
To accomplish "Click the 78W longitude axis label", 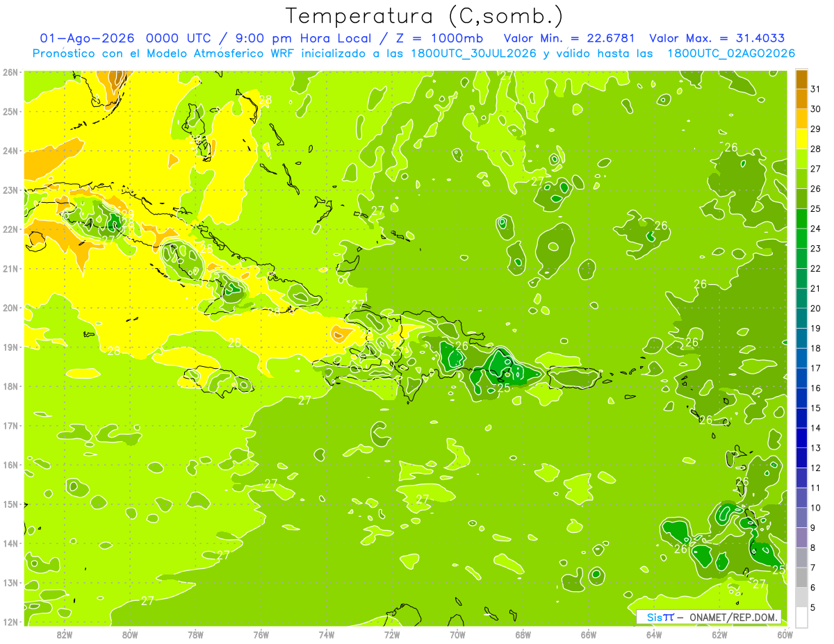I will pos(195,634).
